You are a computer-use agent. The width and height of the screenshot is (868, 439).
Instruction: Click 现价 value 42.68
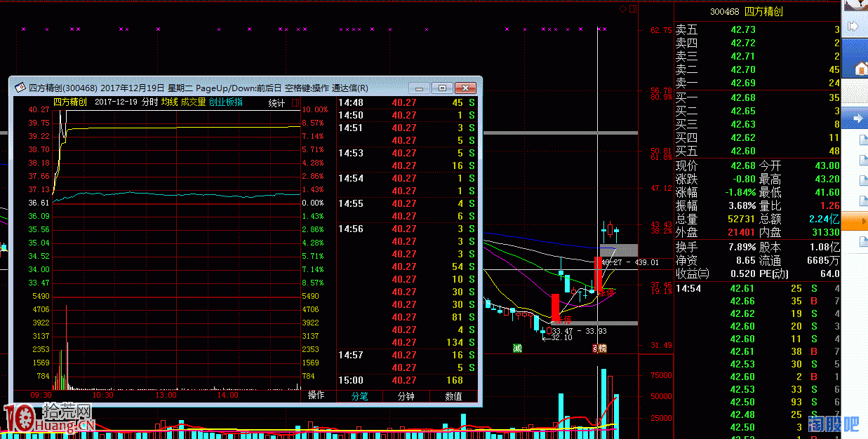(743, 166)
